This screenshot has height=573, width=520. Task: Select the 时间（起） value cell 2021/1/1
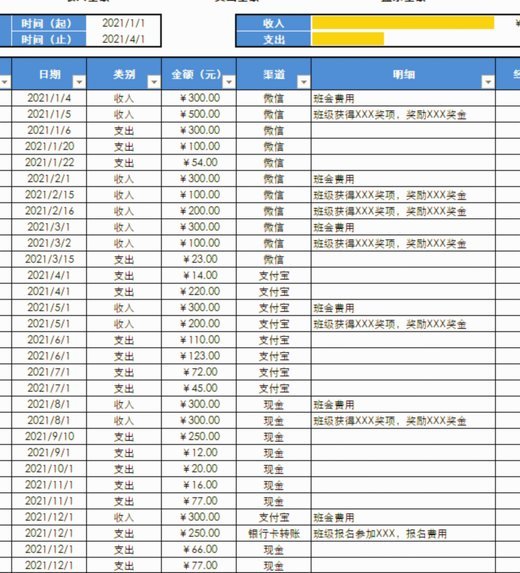(124, 23)
